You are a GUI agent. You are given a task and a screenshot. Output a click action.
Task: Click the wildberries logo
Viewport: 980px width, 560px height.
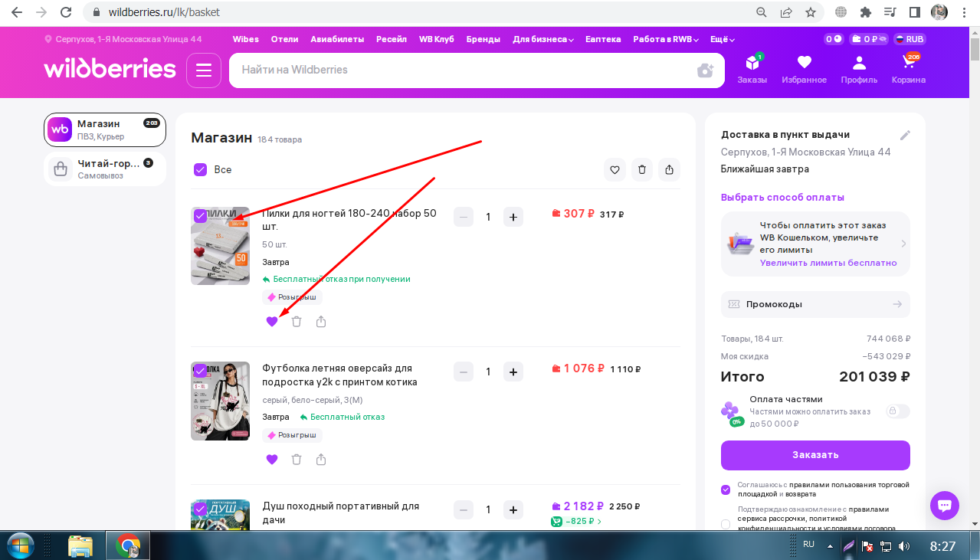[x=110, y=69]
